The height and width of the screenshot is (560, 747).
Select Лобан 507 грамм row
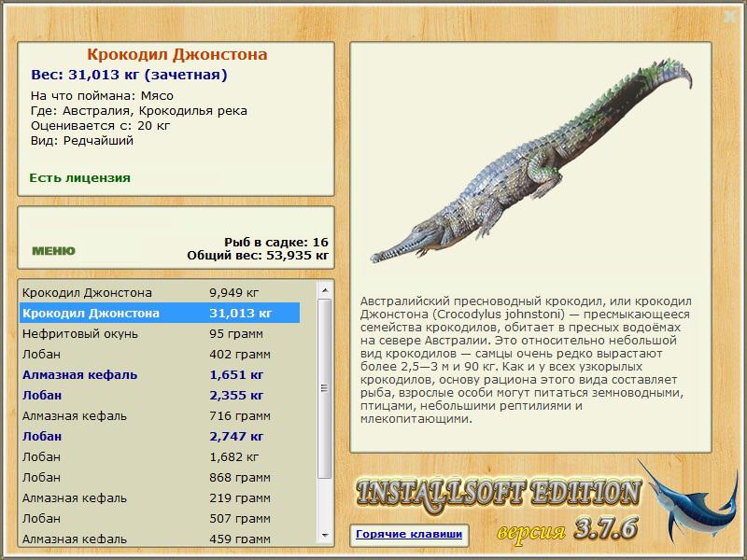160,518
